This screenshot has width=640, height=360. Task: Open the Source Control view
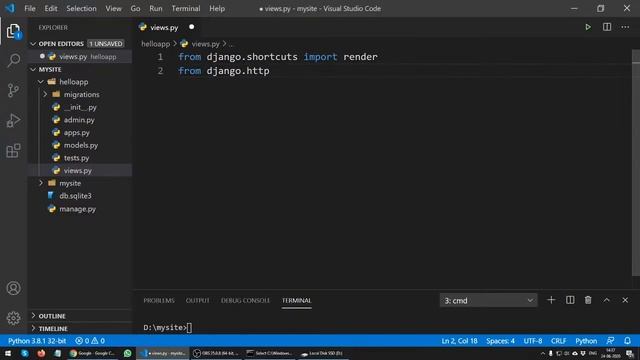click(13, 90)
